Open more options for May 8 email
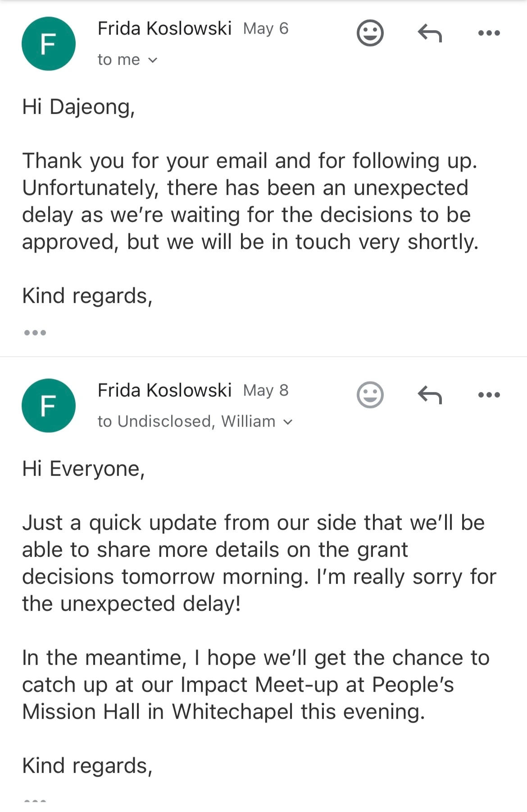This screenshot has width=527, height=812. coord(489,395)
